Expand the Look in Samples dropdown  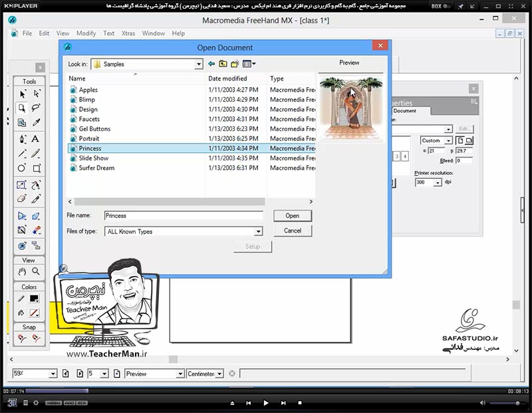tap(198, 64)
